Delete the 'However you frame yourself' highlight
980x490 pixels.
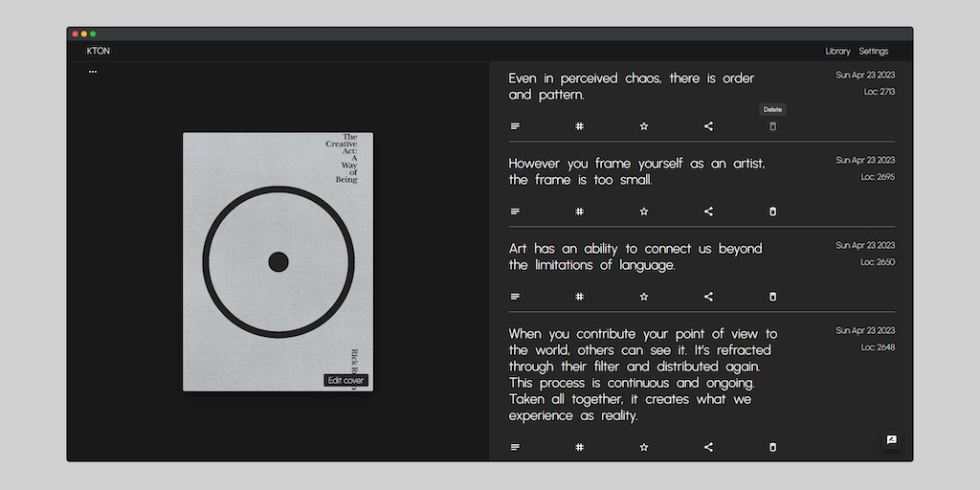click(772, 212)
